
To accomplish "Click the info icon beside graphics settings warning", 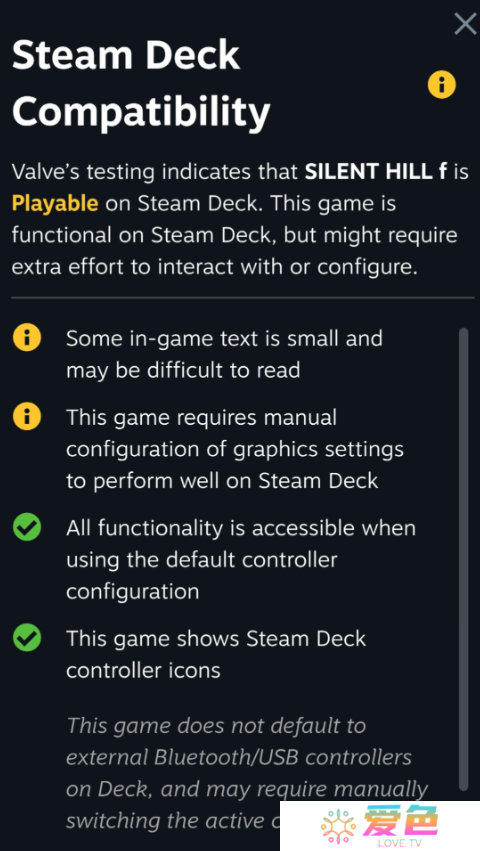I will pyautogui.click(x=27, y=417).
